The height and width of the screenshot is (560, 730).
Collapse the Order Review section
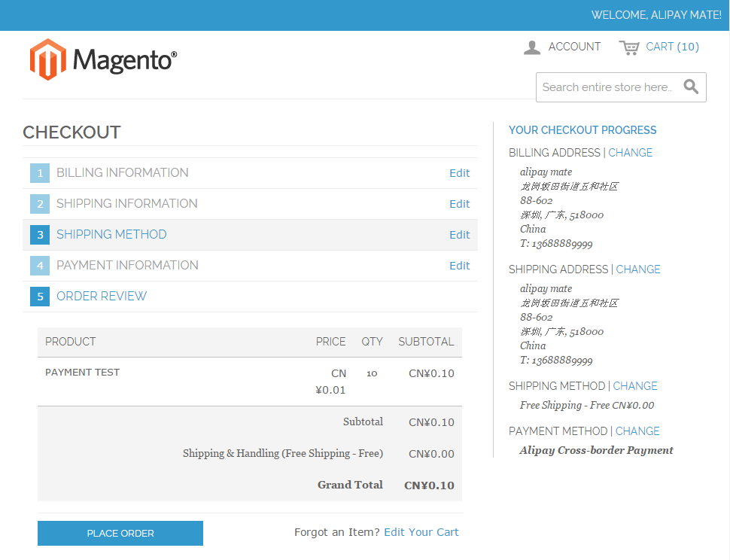(x=101, y=296)
